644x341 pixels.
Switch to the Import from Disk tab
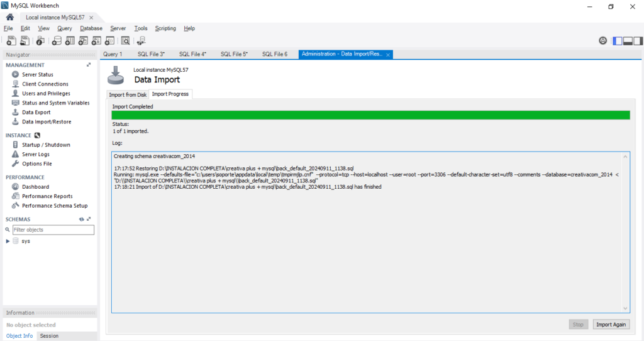point(128,94)
